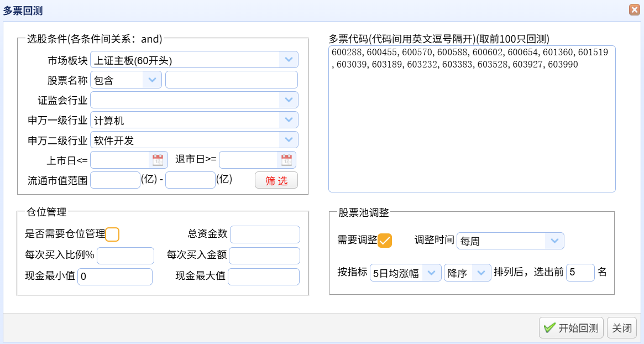
Task: Expand the market sector dropdown
Action: point(289,60)
